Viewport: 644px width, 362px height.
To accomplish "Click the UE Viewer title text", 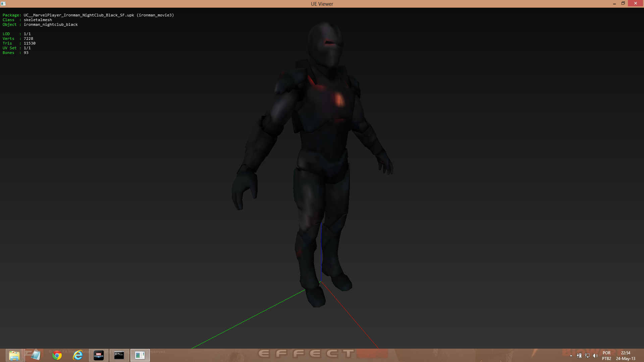I will click(x=322, y=4).
